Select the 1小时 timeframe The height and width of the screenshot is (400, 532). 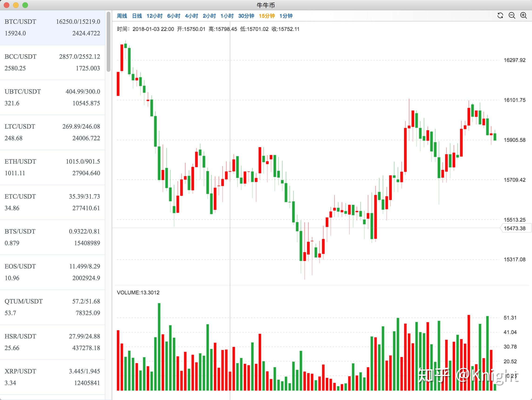[227, 16]
